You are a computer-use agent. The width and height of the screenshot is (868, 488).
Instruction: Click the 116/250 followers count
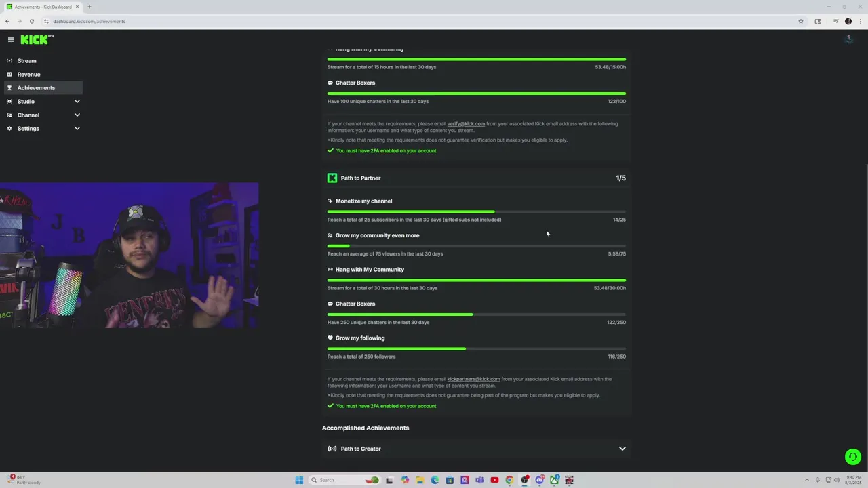click(616, 357)
